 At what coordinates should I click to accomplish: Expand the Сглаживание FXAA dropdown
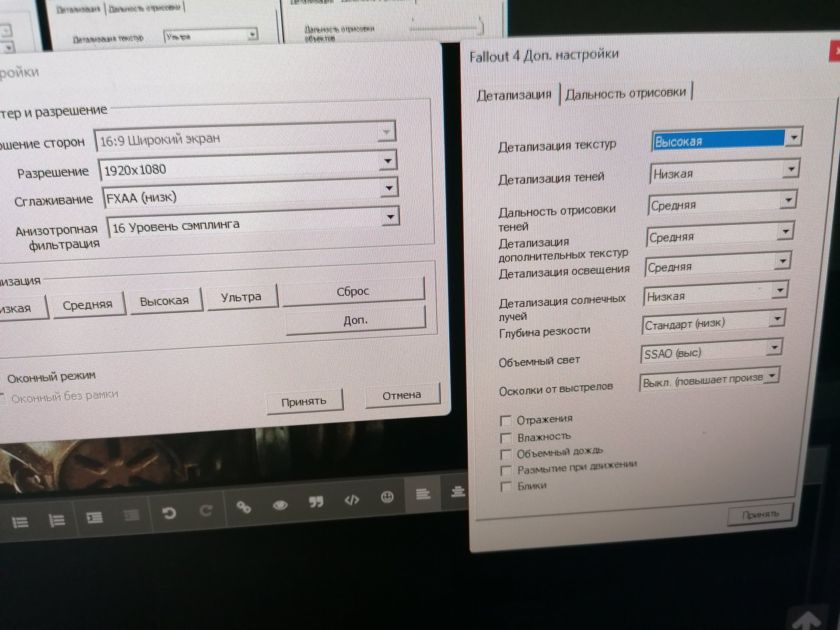pos(389,189)
